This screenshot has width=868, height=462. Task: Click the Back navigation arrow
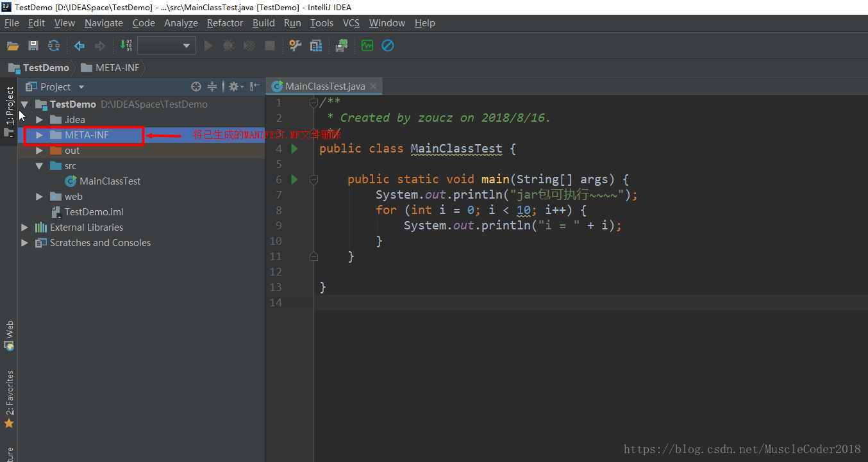coord(79,45)
